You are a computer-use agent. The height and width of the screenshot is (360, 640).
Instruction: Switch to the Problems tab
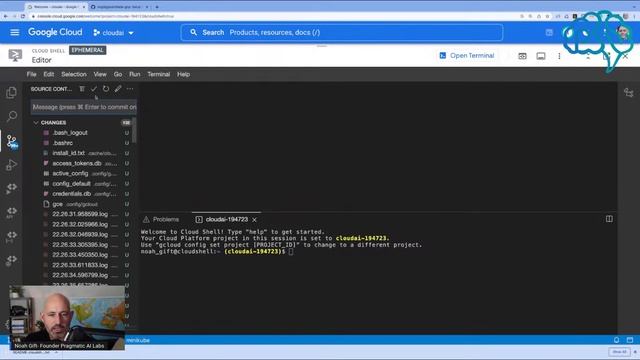161,219
